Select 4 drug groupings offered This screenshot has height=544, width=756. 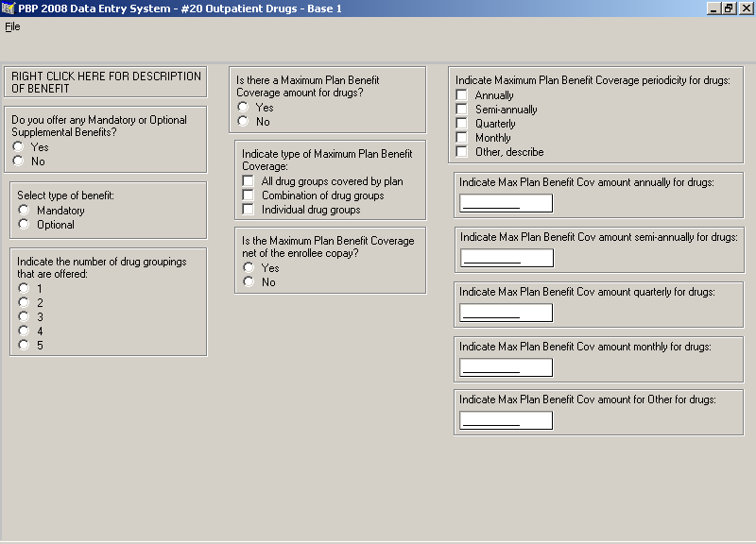coord(24,331)
